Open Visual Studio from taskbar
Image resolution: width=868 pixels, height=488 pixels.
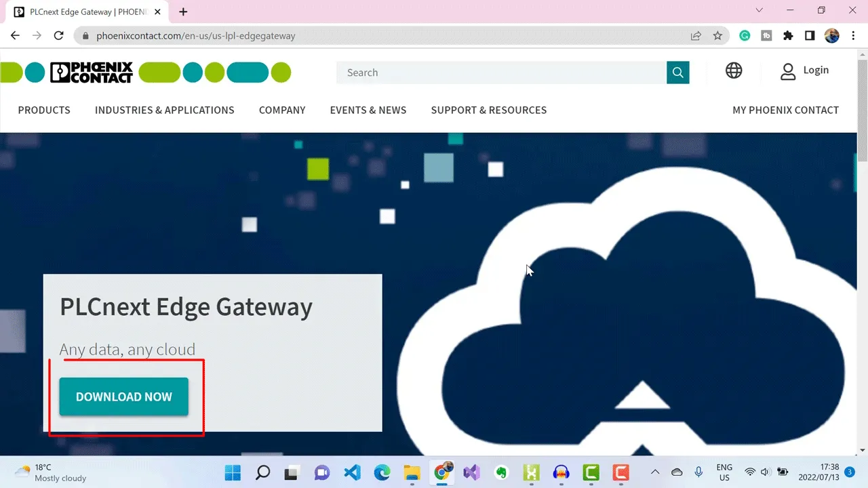click(x=472, y=472)
